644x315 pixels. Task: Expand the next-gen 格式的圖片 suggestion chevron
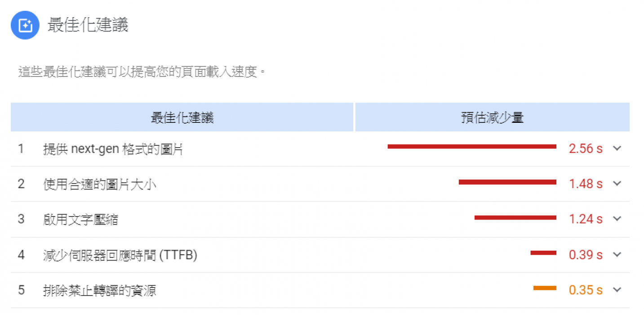(x=617, y=148)
